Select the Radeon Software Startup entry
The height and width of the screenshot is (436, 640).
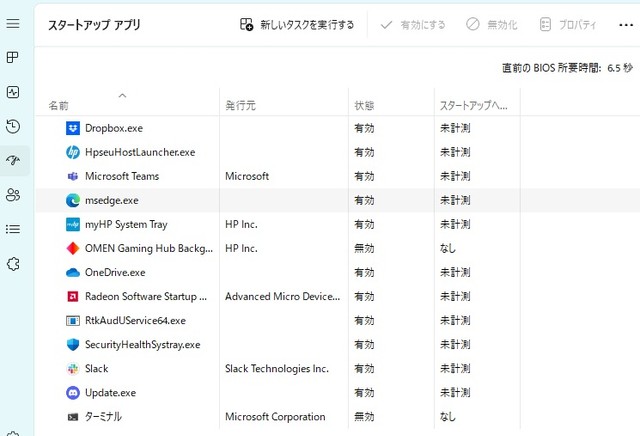pos(146,296)
